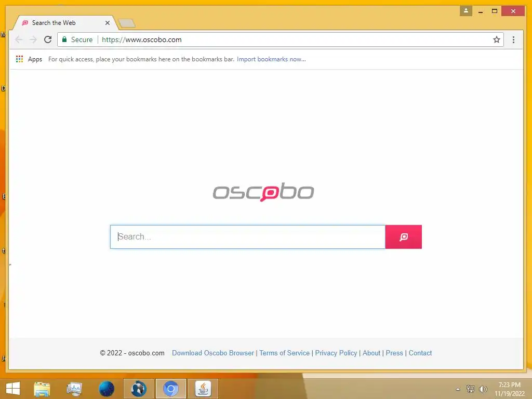Open the About link
This screenshot has height=399, width=532.
tap(371, 353)
